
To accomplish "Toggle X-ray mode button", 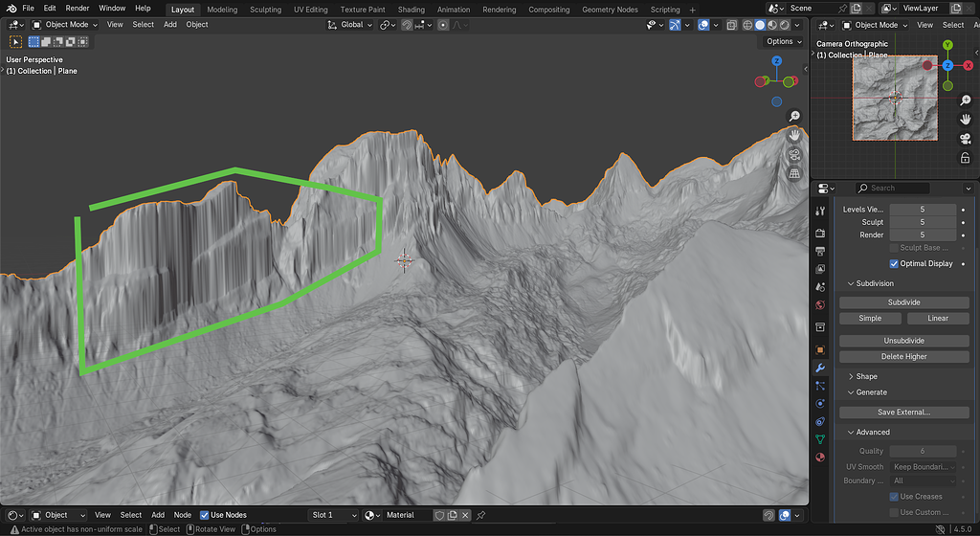I will (732, 25).
